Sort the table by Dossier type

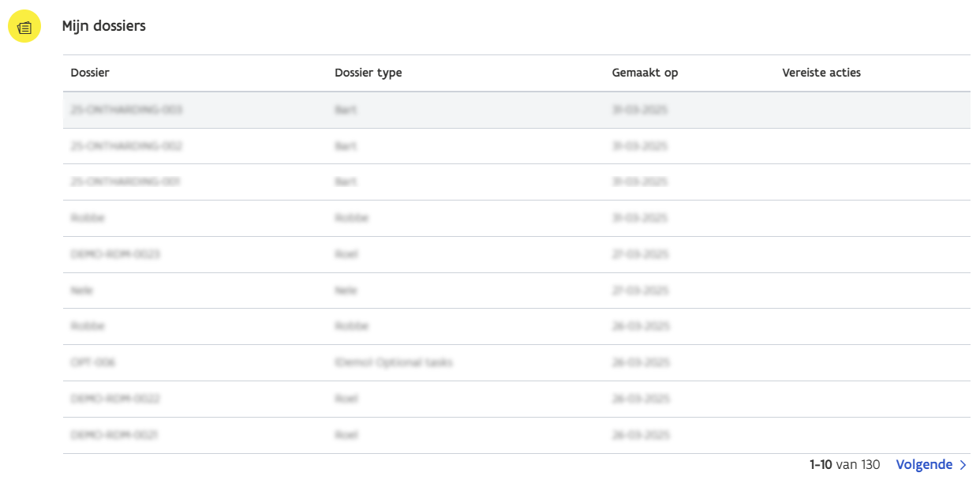pyautogui.click(x=368, y=72)
